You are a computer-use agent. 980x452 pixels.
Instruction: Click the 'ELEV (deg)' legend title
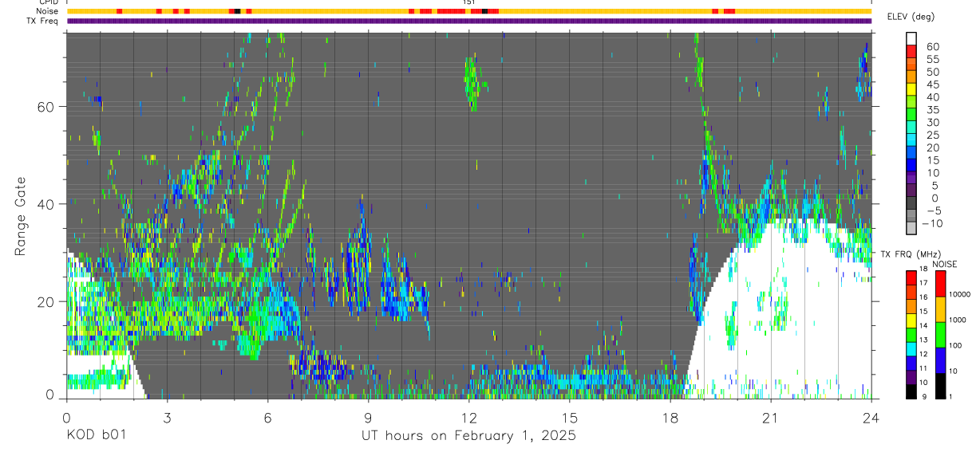tap(911, 17)
